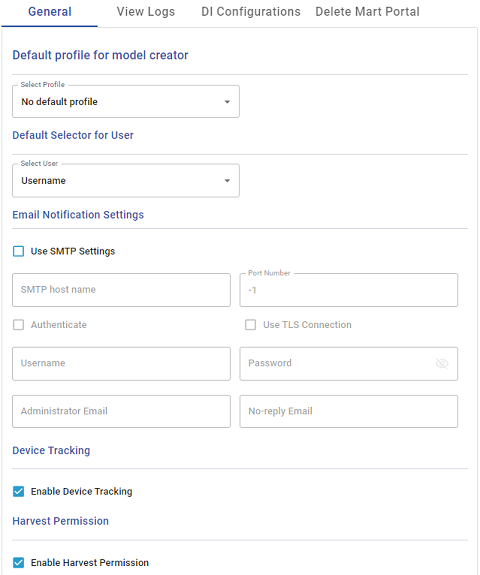Enable the Use SMTP Settings checkbox

(18, 251)
